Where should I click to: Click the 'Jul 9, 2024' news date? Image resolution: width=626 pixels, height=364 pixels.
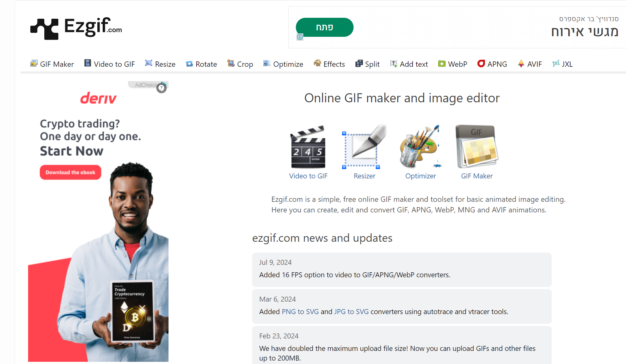[275, 262]
